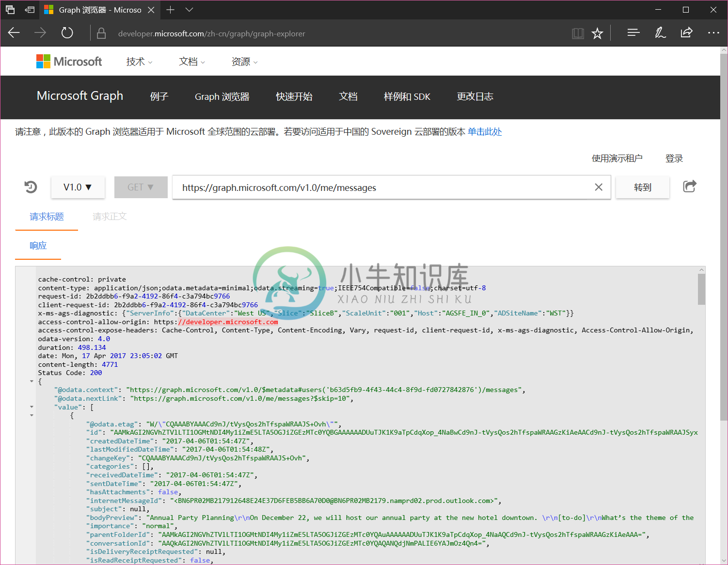The height and width of the screenshot is (565, 728).
Task: Open the Graph 浏览器 nav item
Action: coord(222,96)
